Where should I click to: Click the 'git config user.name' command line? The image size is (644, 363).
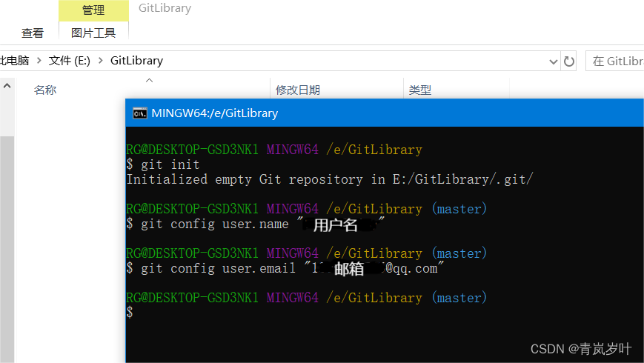(x=256, y=224)
